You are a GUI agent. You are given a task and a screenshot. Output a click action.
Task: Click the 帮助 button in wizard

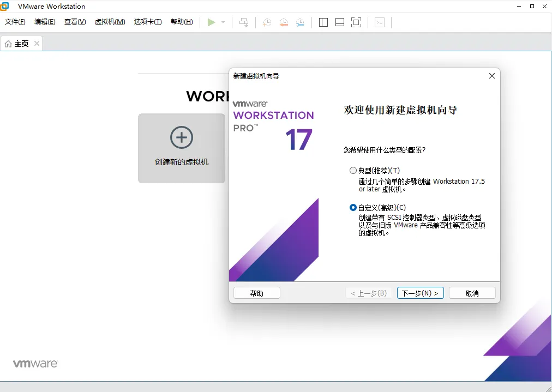pyautogui.click(x=257, y=293)
